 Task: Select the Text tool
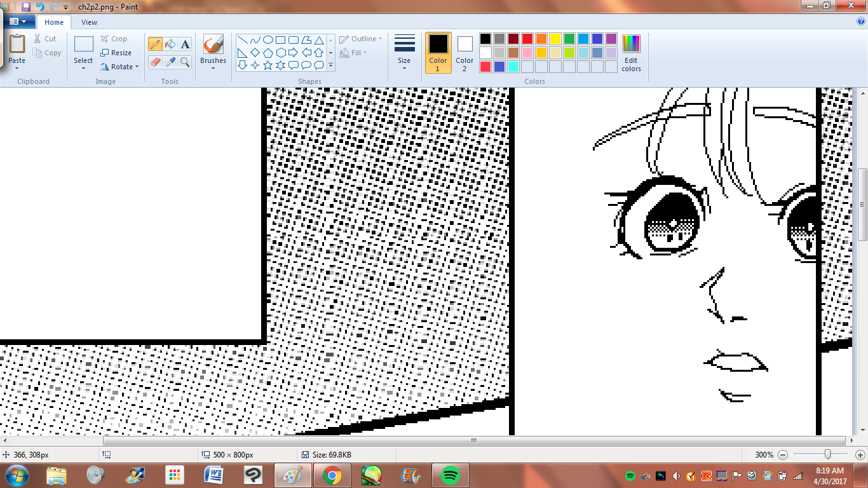[x=185, y=44]
